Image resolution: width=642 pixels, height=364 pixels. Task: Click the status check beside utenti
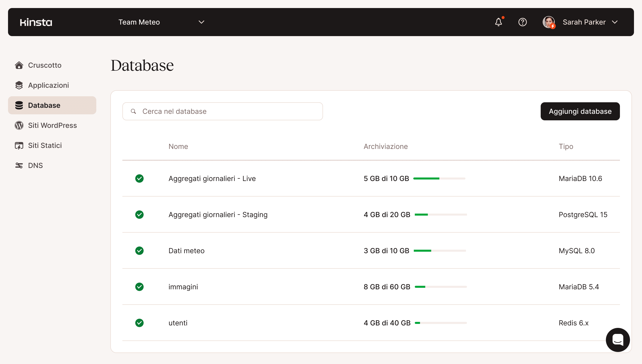pyautogui.click(x=139, y=323)
